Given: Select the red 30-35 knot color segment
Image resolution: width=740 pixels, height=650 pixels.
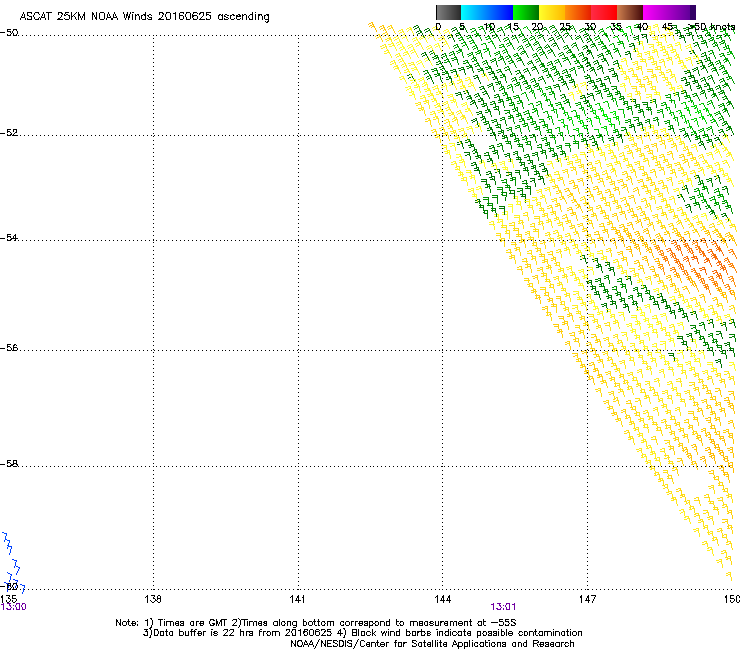Looking at the screenshot, I should tap(604, 12).
